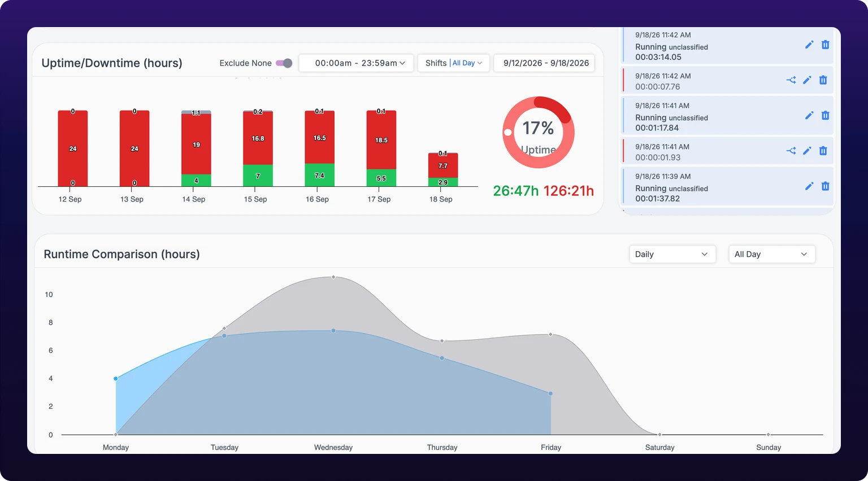The width and height of the screenshot is (868, 481).
Task: Split the 00:00:07.76 downtime entry
Action: click(x=791, y=80)
